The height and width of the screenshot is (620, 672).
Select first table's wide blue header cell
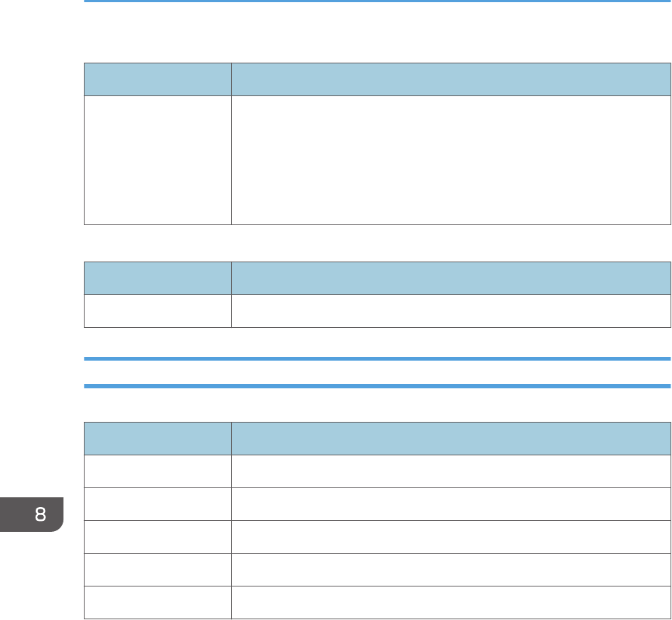tap(451, 79)
